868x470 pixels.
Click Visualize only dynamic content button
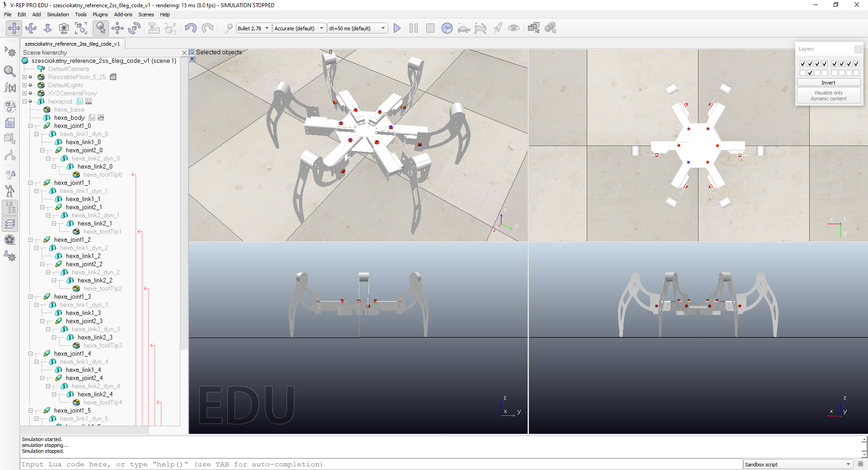tap(828, 95)
